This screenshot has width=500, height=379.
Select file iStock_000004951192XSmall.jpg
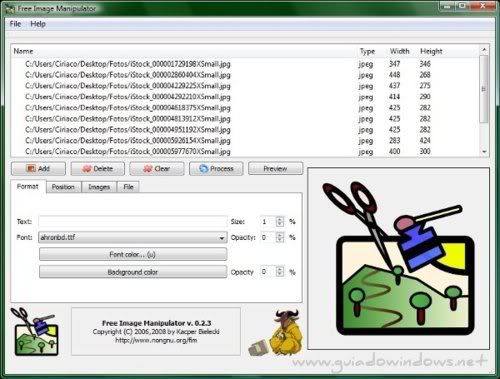pyautogui.click(x=128, y=130)
